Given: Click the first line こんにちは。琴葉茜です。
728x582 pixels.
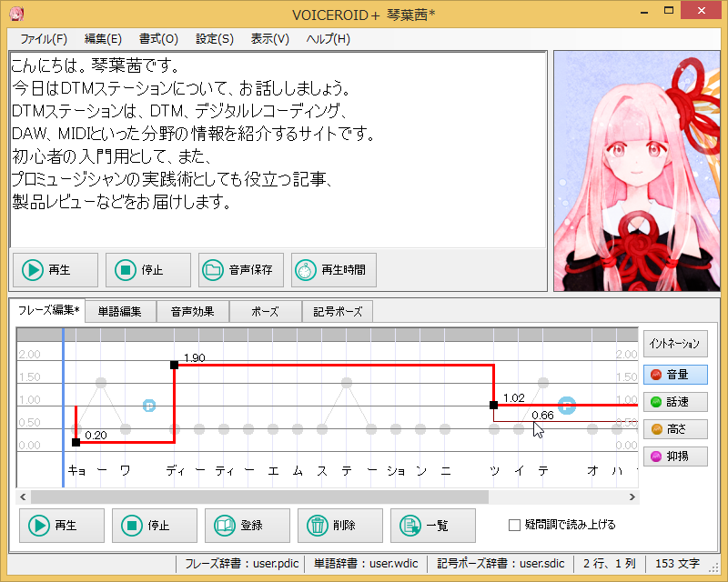Looking at the screenshot, I should pos(96,65).
